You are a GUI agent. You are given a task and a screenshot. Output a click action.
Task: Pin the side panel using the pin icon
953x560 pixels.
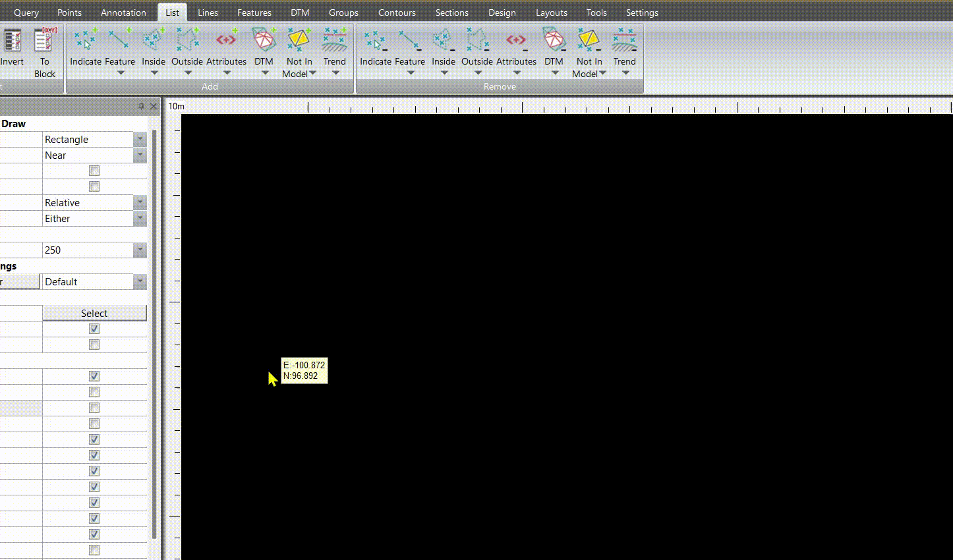click(x=141, y=105)
